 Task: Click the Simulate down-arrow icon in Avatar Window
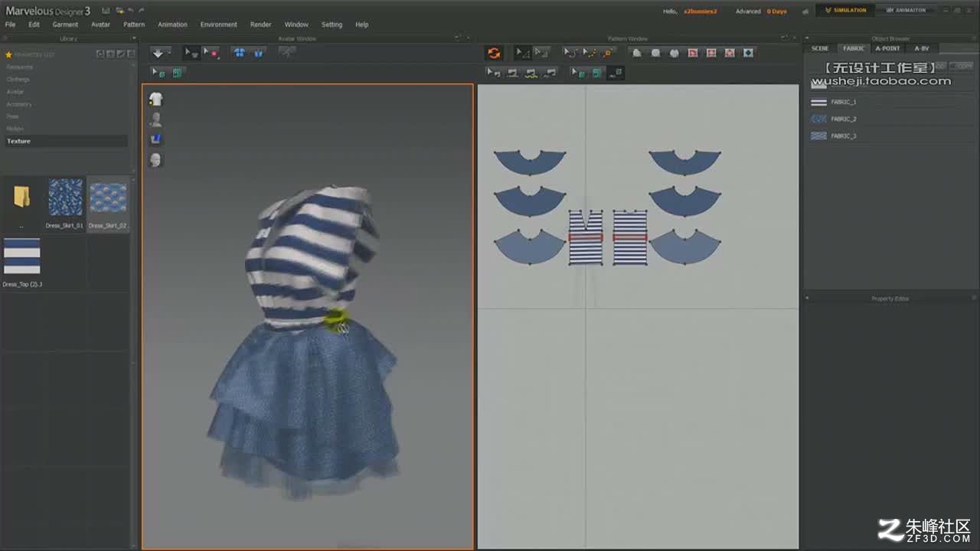point(158,53)
